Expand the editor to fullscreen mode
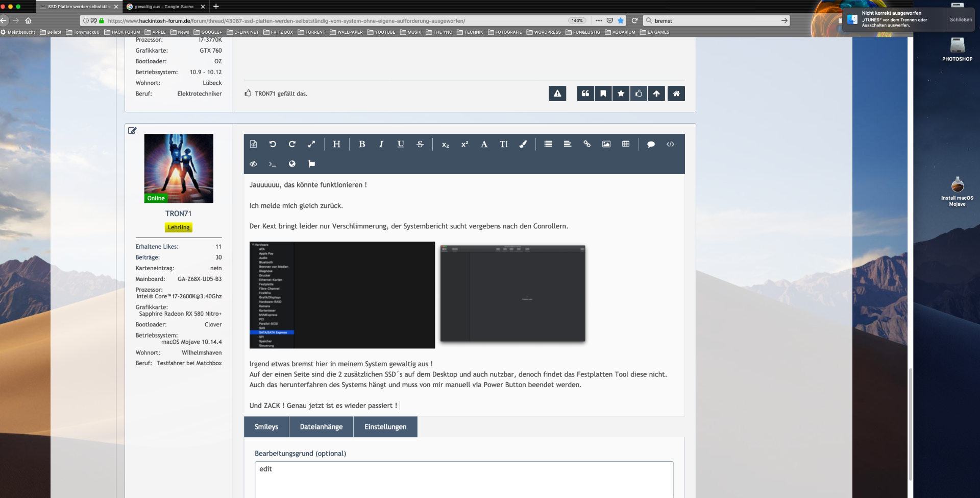The image size is (980, 498). [311, 144]
